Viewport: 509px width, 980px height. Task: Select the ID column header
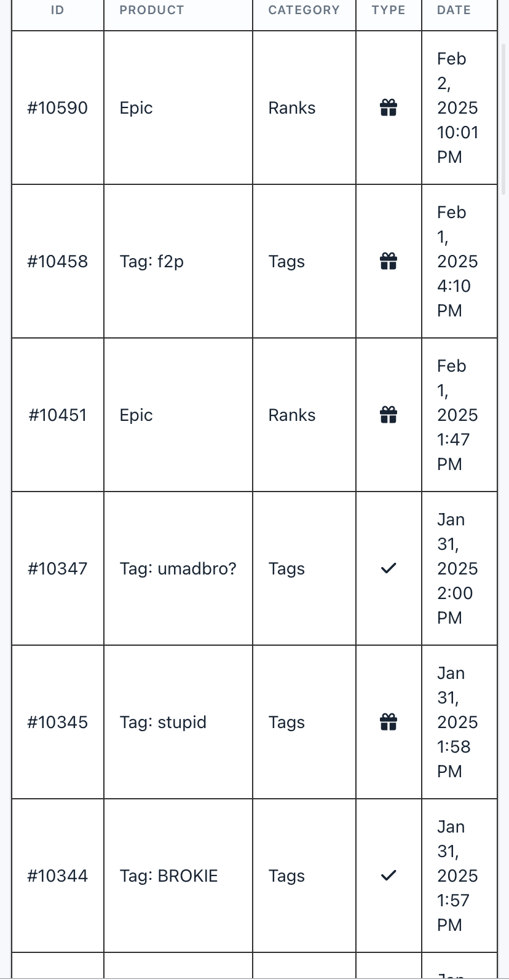[57, 10]
